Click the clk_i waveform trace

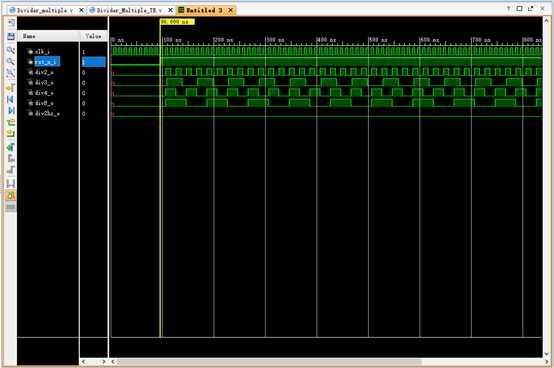pos(326,52)
